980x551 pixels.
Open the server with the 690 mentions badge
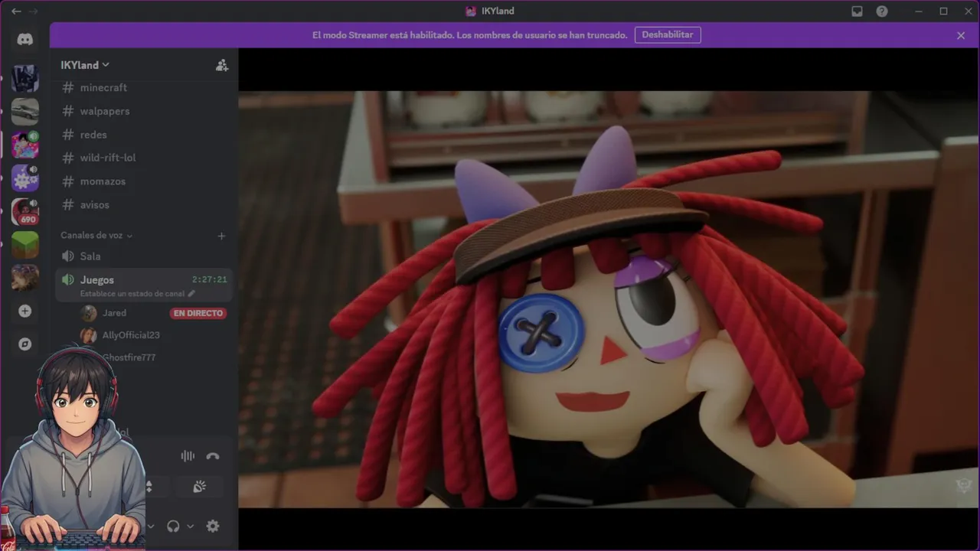[x=25, y=211]
